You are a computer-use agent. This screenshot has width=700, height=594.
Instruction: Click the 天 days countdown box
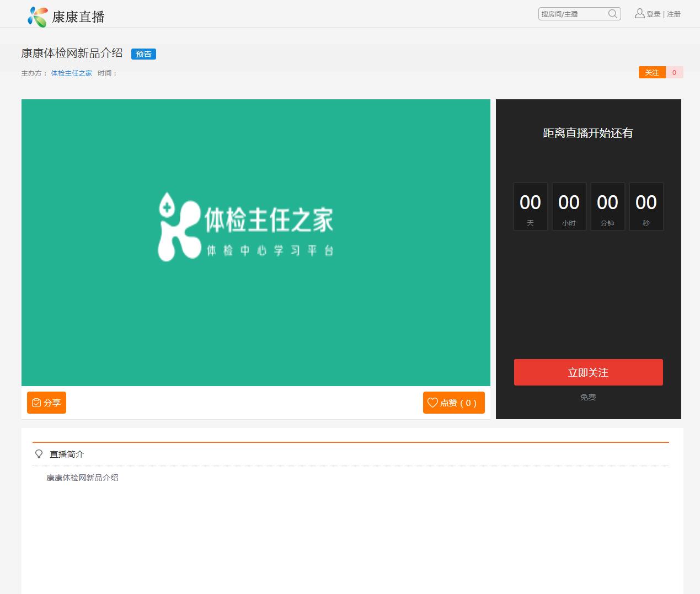[531, 207]
